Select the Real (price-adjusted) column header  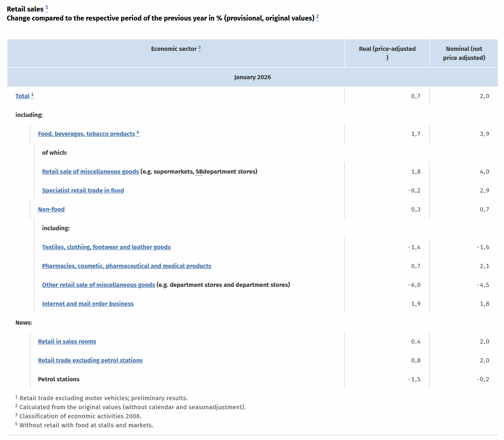point(387,53)
